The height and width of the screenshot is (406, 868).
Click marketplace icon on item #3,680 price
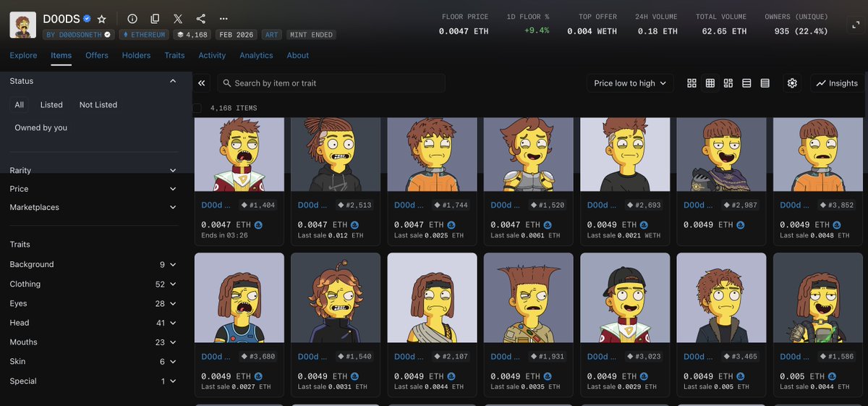(258, 376)
